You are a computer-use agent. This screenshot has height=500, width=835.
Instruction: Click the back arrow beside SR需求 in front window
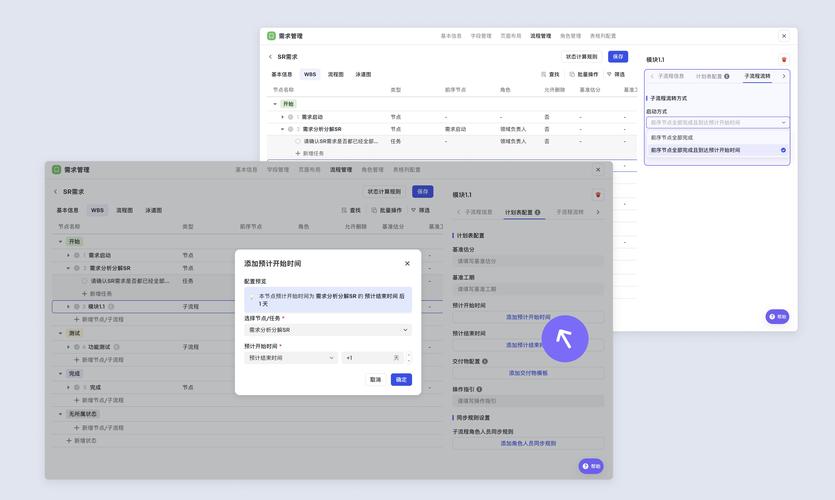point(56,192)
